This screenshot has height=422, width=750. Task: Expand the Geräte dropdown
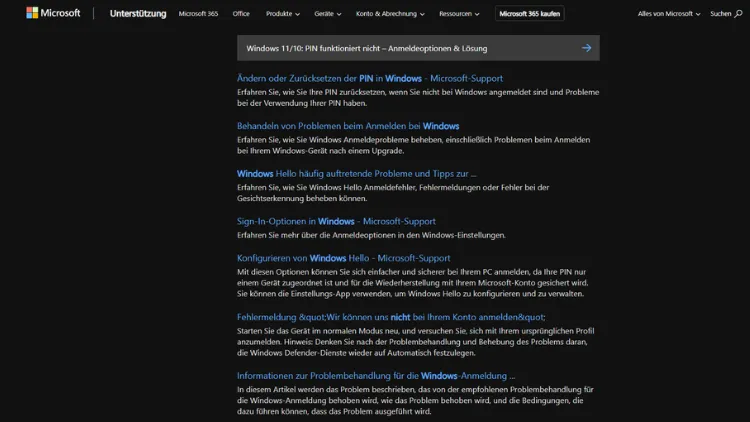point(328,14)
